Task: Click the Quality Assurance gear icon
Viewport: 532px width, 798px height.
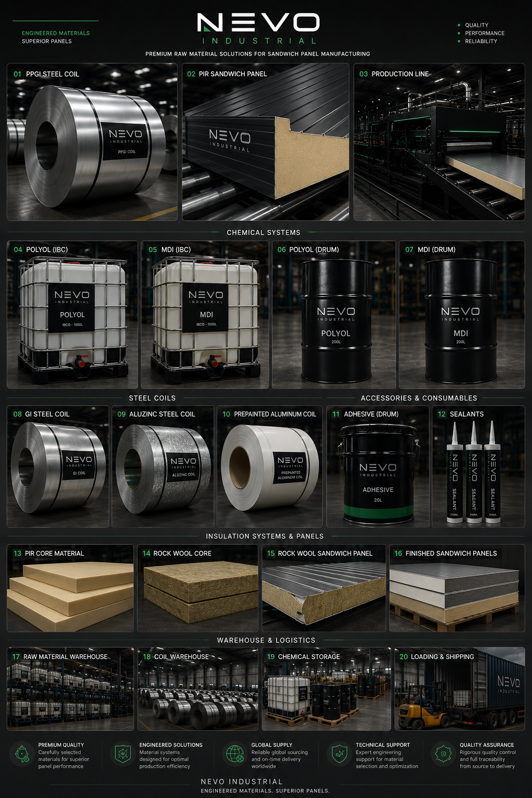Action: click(443, 754)
